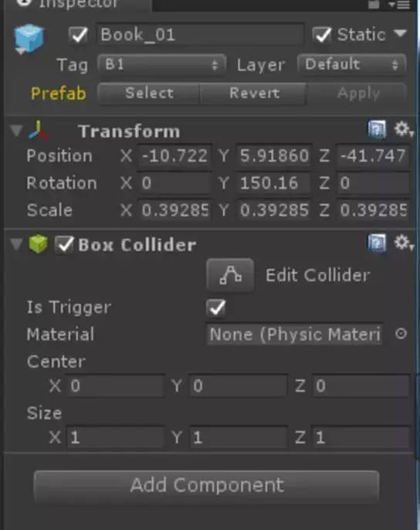The image size is (420, 530).
Task: Click the Position label
Action: click(x=59, y=156)
